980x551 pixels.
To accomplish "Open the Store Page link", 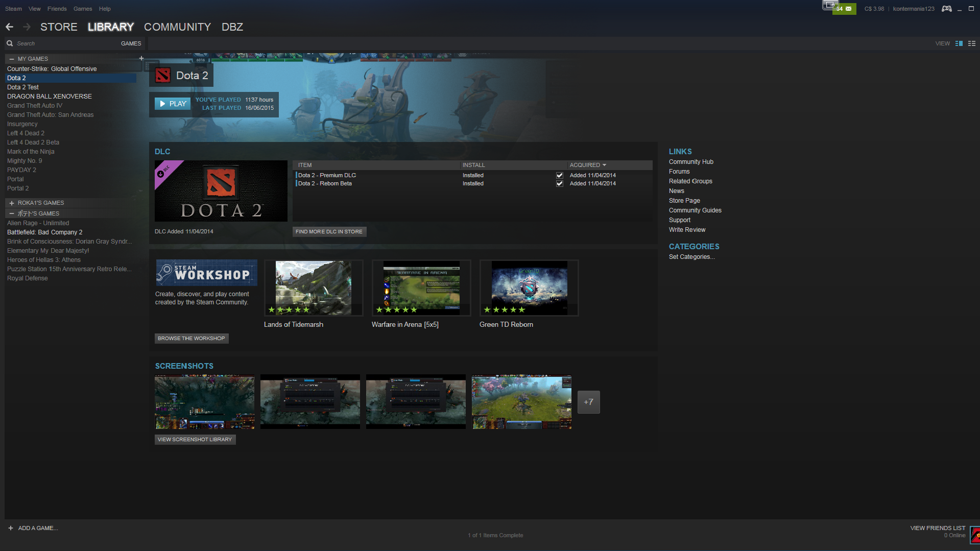I will coord(684,201).
